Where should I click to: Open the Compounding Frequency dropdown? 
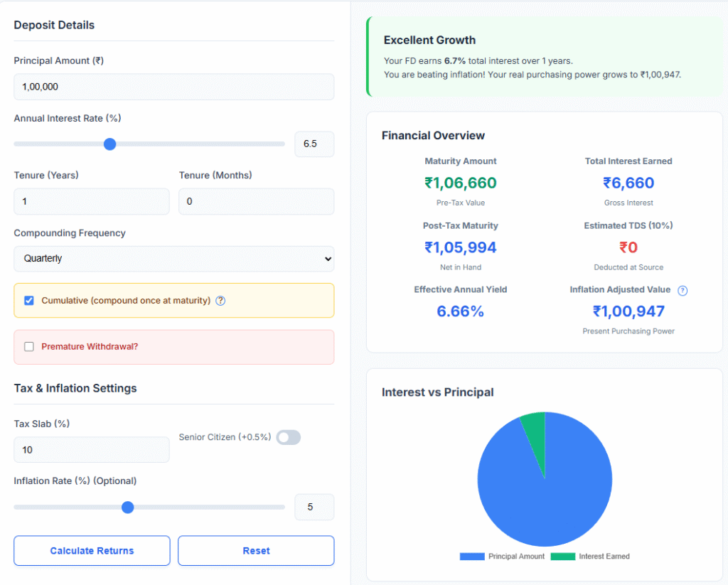click(x=173, y=258)
